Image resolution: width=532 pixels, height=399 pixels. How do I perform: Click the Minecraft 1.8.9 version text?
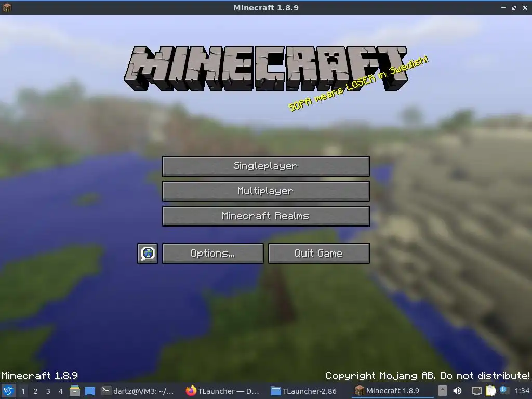click(39, 376)
